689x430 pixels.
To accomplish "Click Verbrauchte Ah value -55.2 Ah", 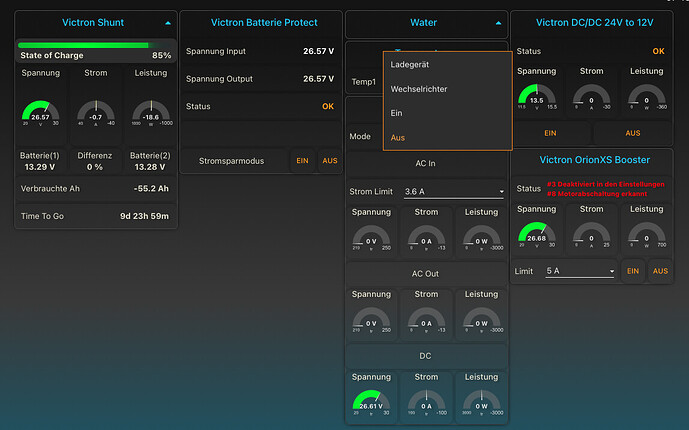I will [151, 188].
